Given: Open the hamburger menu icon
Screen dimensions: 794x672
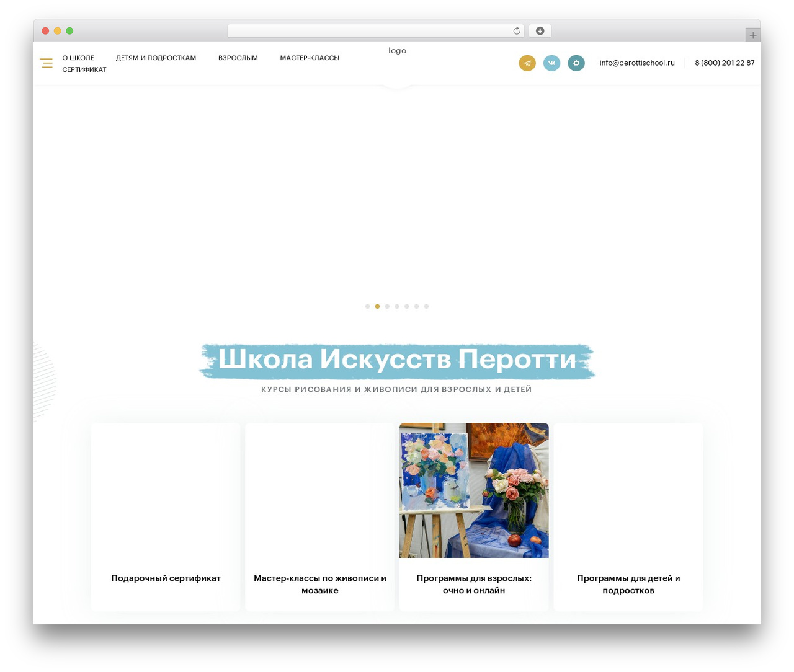Looking at the screenshot, I should coord(47,63).
